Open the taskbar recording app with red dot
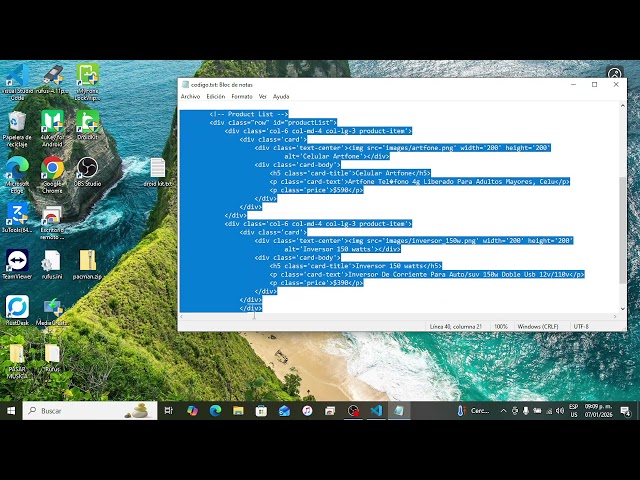 point(353,411)
